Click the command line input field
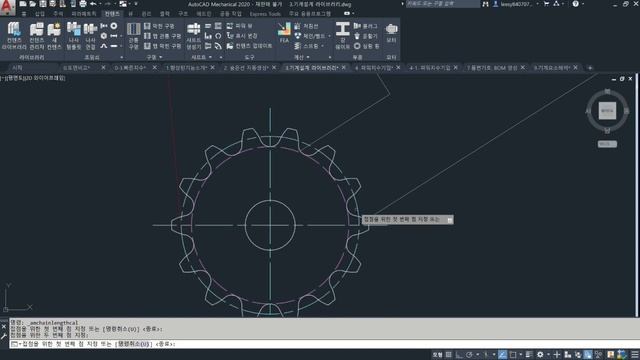The image size is (640, 360). point(325,344)
